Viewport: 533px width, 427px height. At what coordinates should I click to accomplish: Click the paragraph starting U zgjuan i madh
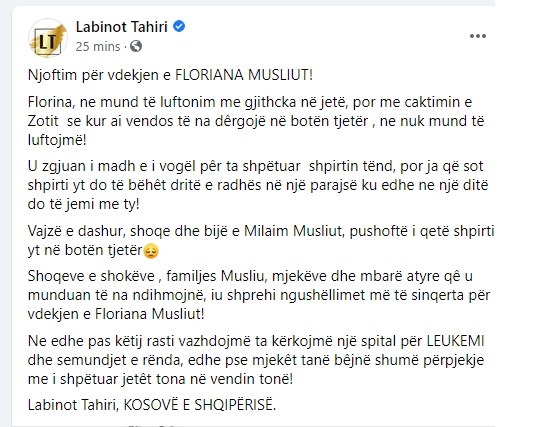[258, 185]
